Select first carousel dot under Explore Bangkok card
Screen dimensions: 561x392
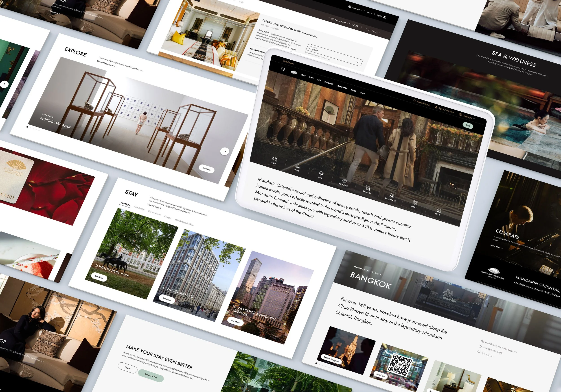click(316, 364)
